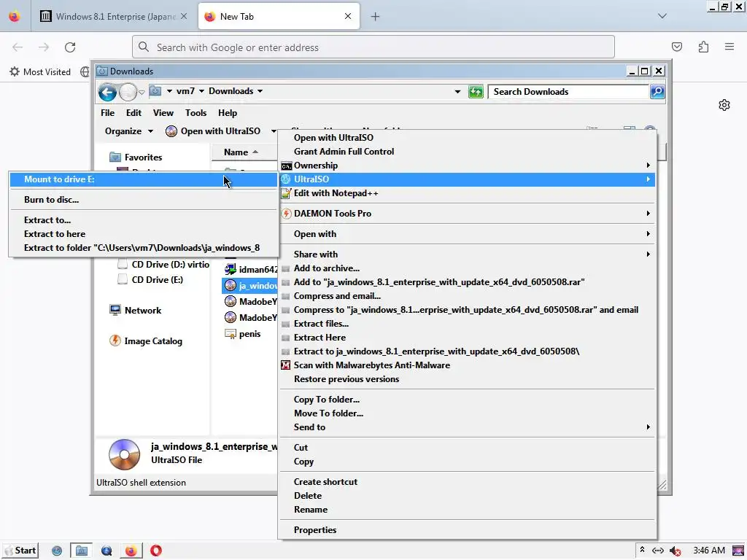Choose Move To folder...

(468, 413)
